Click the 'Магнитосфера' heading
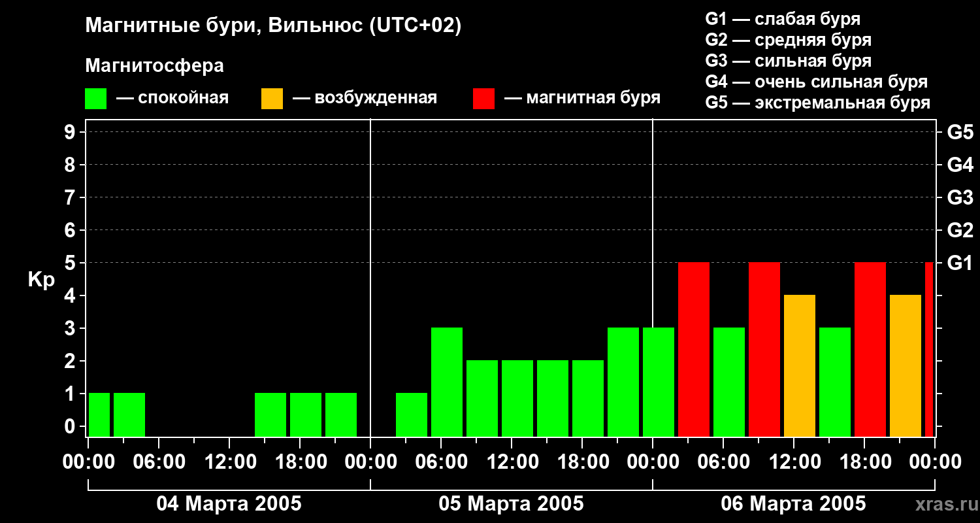The height and width of the screenshot is (523, 980). click(154, 66)
